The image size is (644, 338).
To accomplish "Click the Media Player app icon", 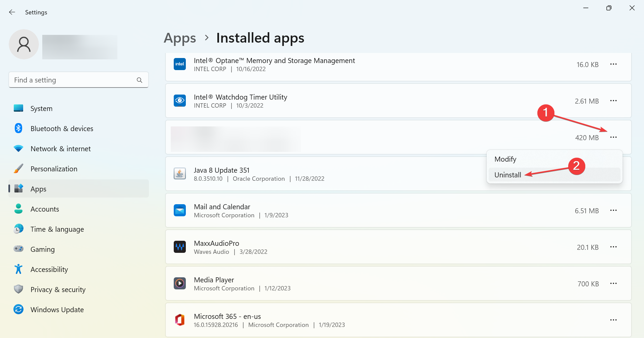I will point(180,283).
